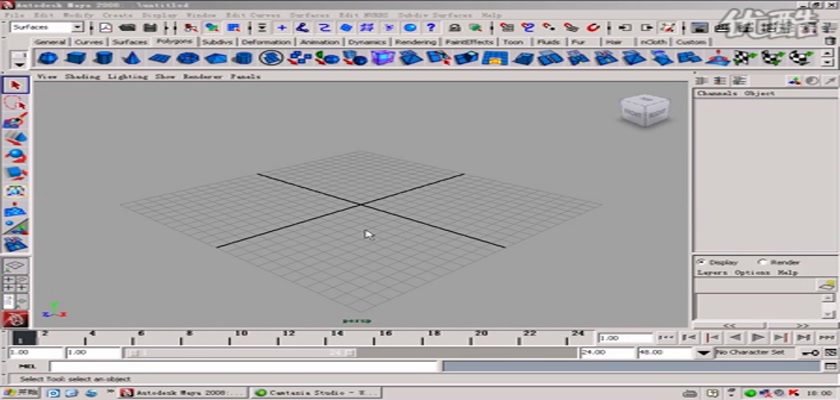Viewport: 840px width, 400px height.
Task: Select the Paint Selection tool in toolbox
Action: click(16, 120)
